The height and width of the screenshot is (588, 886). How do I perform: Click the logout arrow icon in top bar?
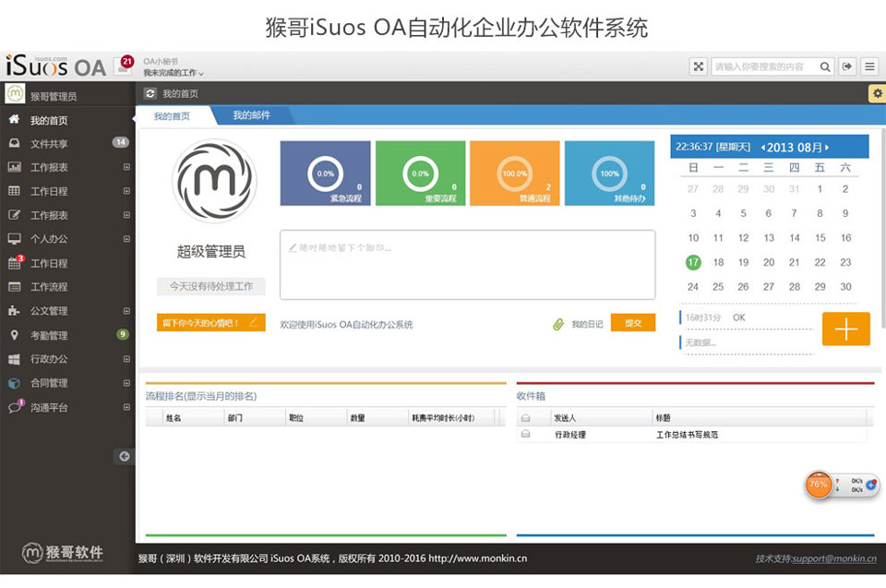(x=846, y=66)
